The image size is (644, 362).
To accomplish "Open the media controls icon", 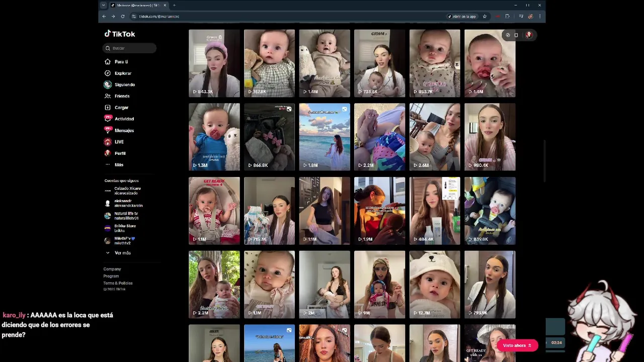I will click(x=521, y=17).
